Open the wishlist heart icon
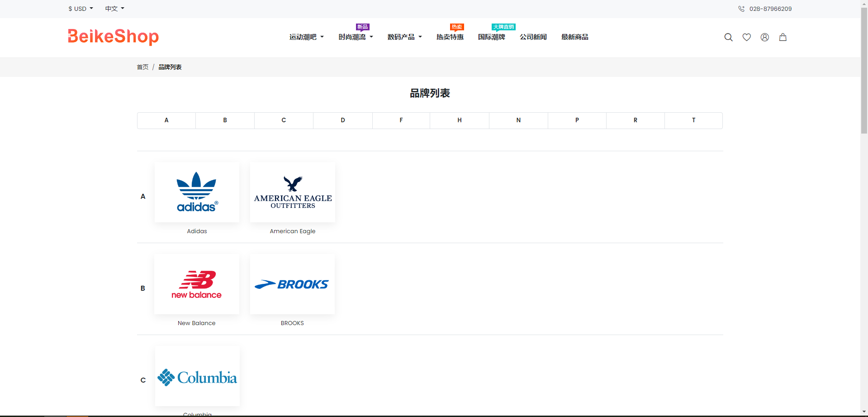868x417 pixels. [x=746, y=37]
